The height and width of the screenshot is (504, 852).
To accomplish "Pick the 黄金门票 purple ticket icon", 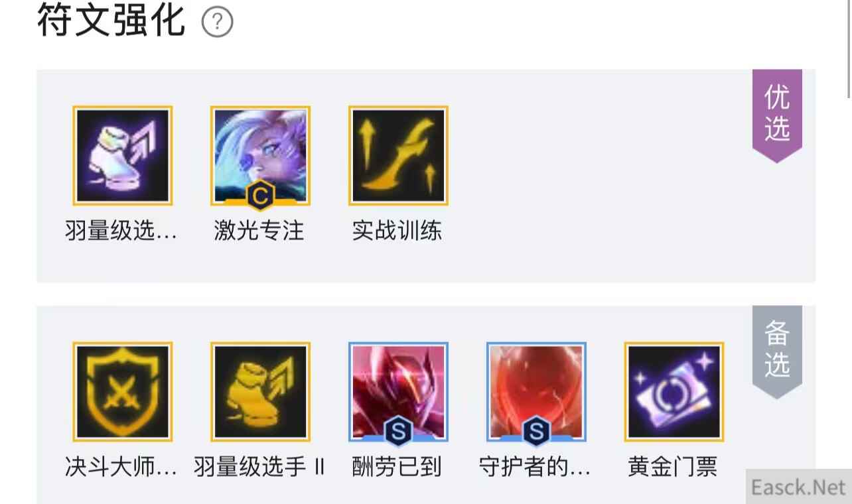I will click(674, 392).
